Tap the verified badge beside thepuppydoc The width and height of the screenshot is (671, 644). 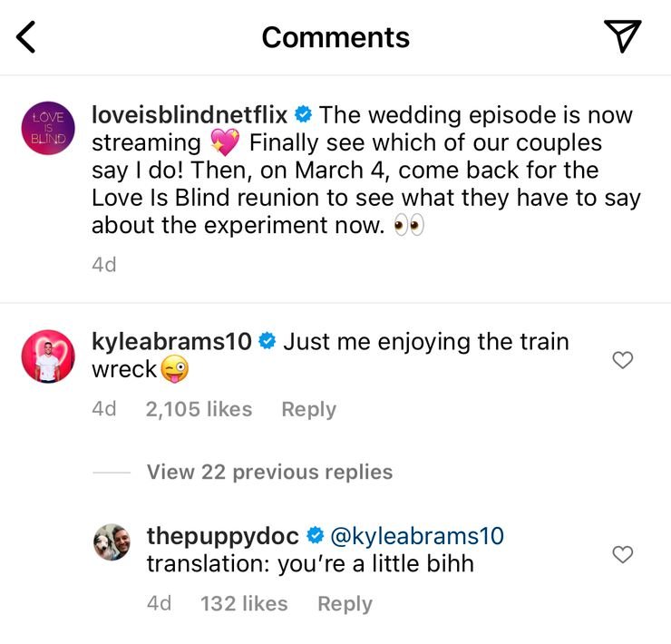point(315,536)
